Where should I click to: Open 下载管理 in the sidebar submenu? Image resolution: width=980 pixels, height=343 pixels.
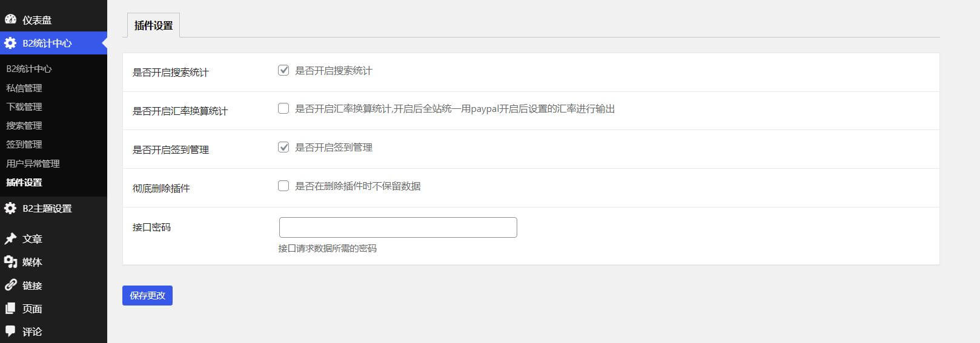click(x=24, y=106)
